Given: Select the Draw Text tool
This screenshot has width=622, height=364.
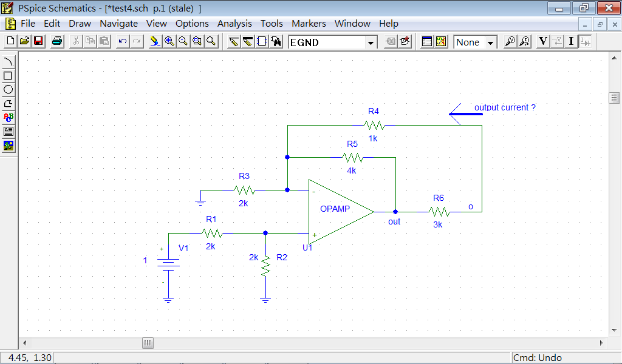Looking at the screenshot, I should click(9, 118).
